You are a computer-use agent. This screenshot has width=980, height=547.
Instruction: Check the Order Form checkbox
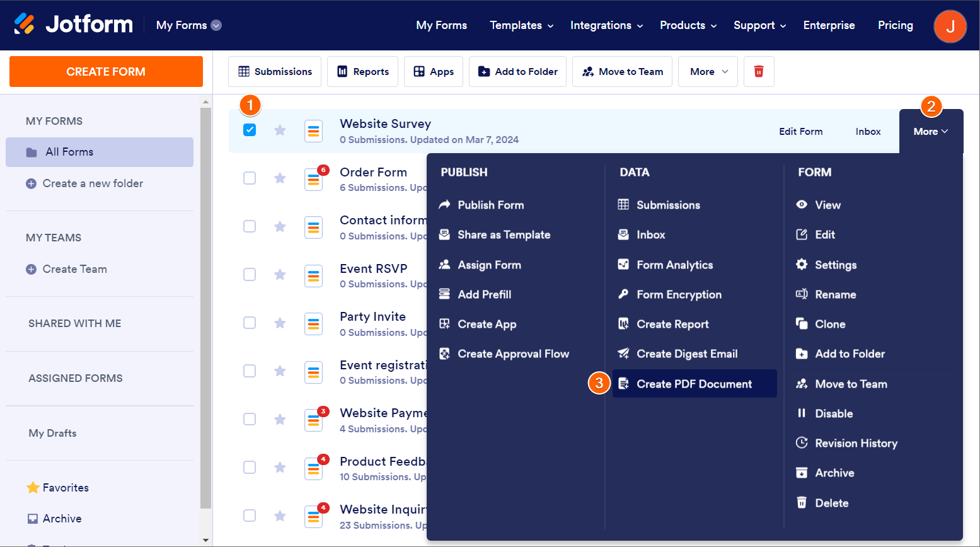pos(250,178)
